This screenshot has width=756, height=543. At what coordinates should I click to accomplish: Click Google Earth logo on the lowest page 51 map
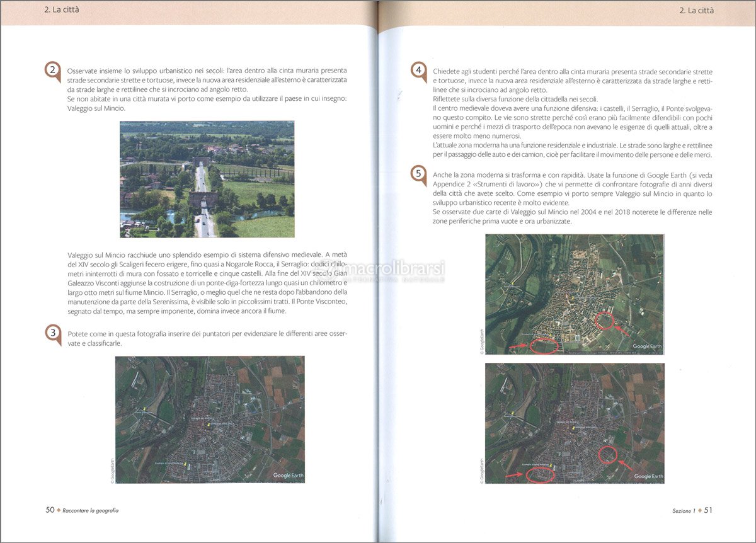coord(648,477)
